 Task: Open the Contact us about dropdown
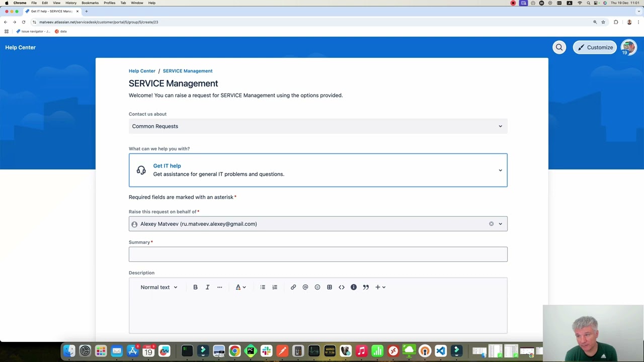pyautogui.click(x=318, y=126)
